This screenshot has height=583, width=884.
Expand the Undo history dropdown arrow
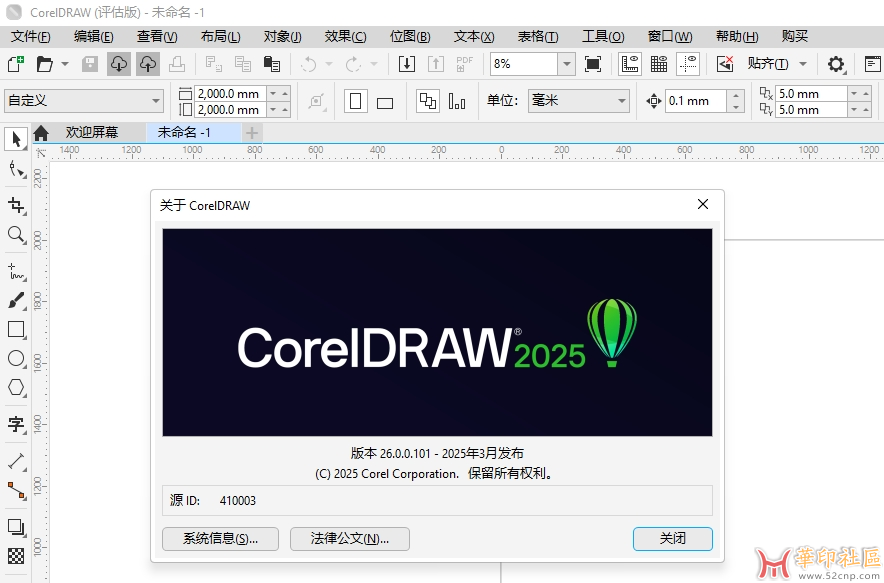329,64
